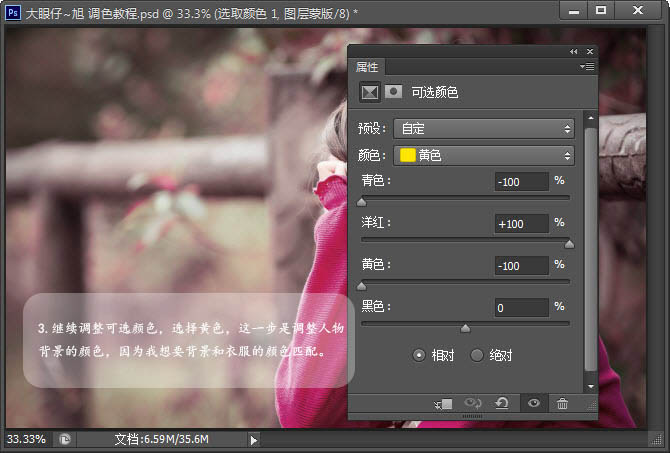Toggle adjustment layer visibility eye
This screenshot has height=453, width=670.
pyautogui.click(x=534, y=403)
